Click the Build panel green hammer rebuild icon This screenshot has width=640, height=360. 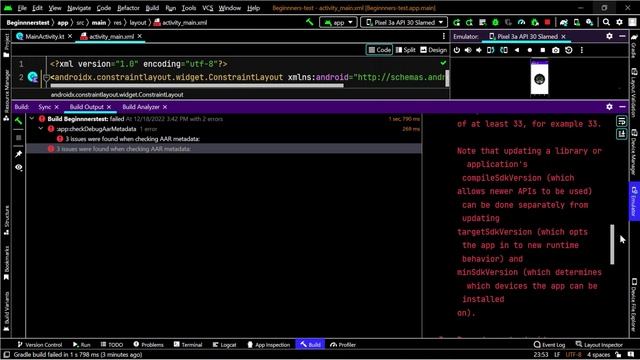[x=18, y=121]
